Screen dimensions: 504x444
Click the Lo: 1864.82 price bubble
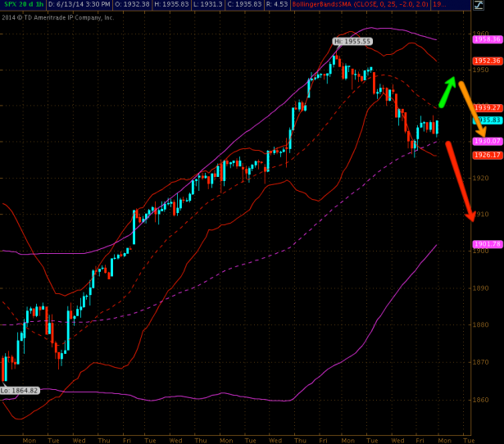click(x=20, y=390)
